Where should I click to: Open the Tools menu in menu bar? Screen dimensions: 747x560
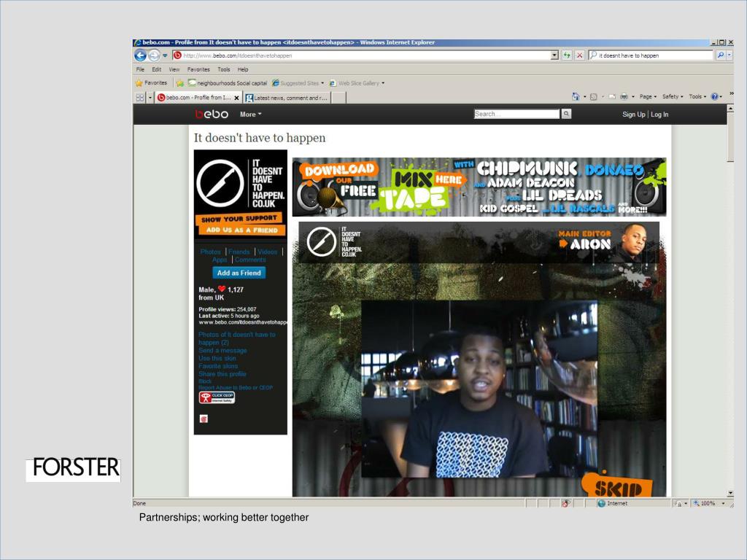click(x=223, y=69)
